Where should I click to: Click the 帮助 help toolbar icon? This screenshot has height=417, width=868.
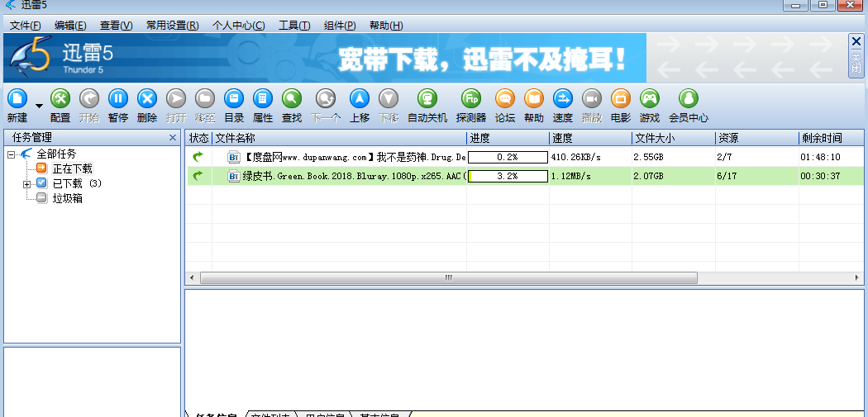[534, 100]
